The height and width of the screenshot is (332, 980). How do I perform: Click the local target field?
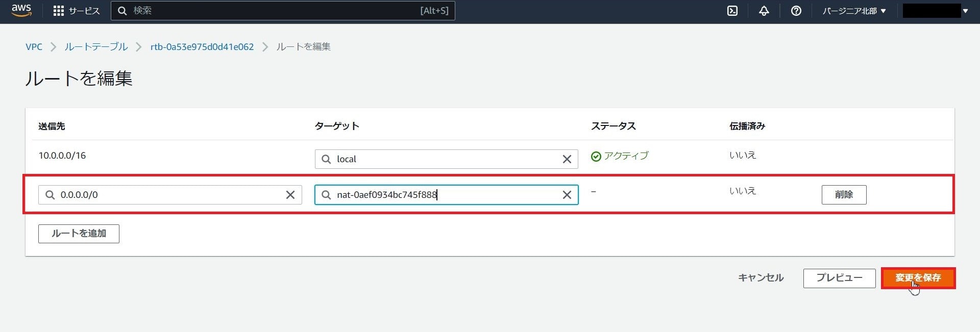[446, 159]
